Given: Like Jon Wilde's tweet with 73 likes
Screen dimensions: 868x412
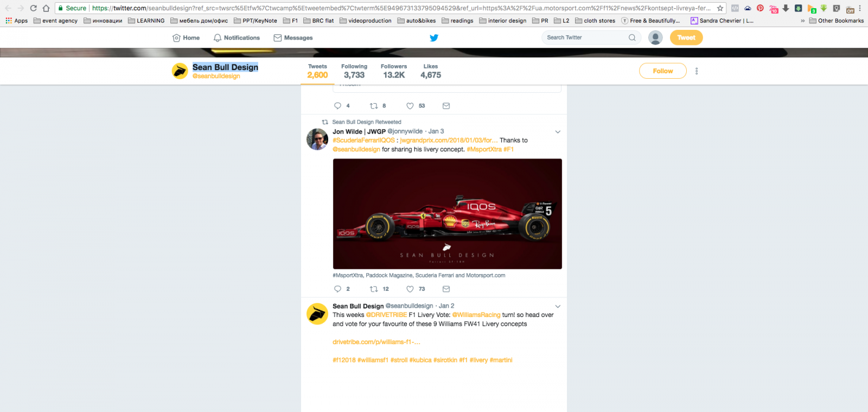Looking at the screenshot, I should pyautogui.click(x=410, y=289).
